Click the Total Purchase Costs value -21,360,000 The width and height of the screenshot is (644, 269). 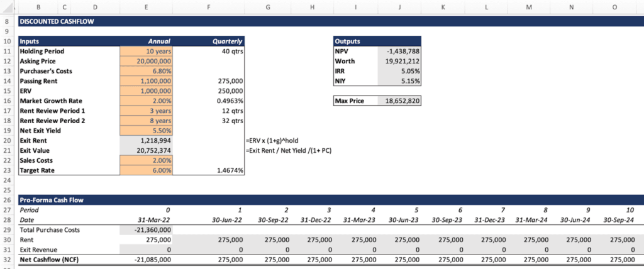(146, 230)
